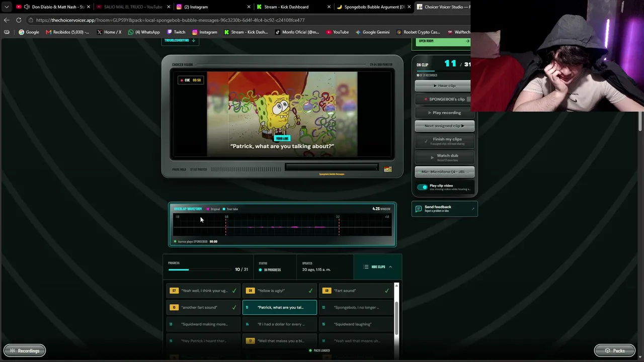Viewport: 644px width, 362px height.
Task: Select clip 12 "Spongebob, i no longer..."
Action: (356, 307)
